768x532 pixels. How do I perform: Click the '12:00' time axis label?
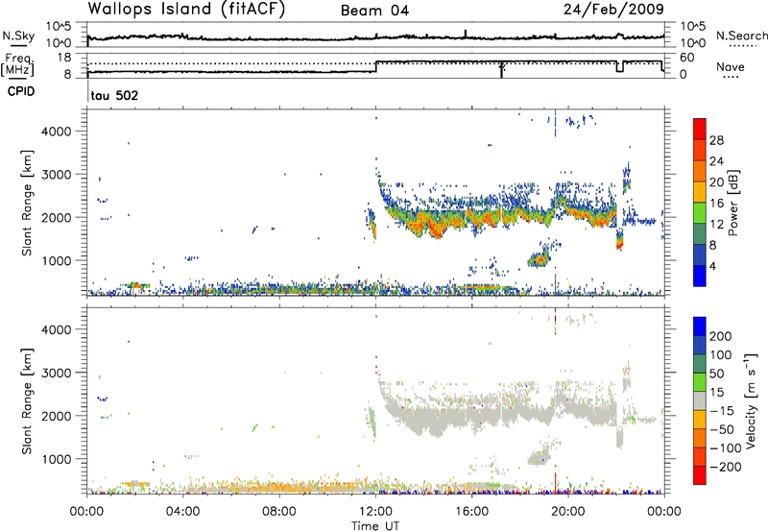click(375, 512)
